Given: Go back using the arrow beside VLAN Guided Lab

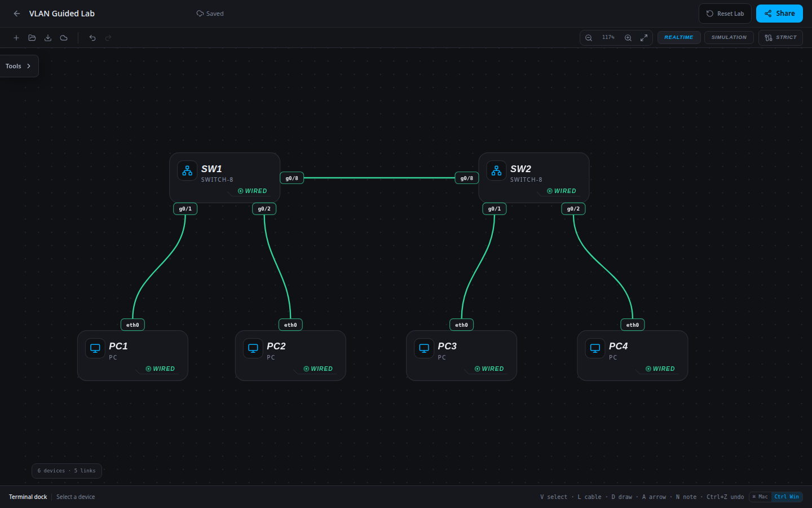Looking at the screenshot, I should coord(17,14).
